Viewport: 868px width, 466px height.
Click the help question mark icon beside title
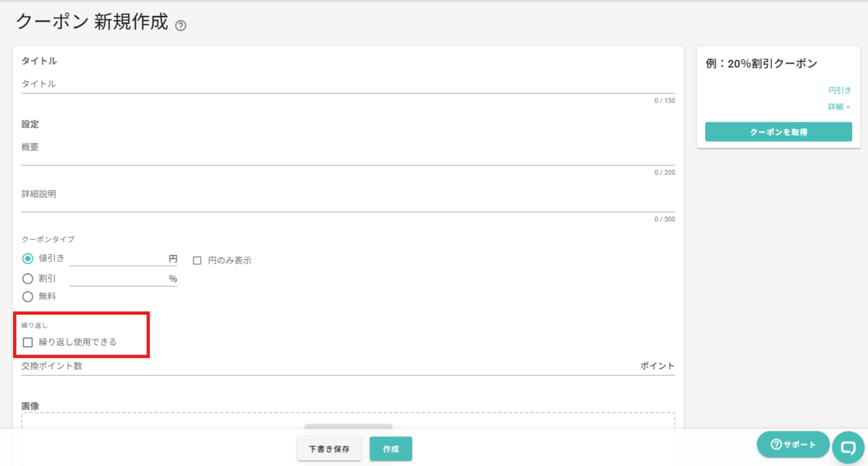pyautogui.click(x=181, y=26)
